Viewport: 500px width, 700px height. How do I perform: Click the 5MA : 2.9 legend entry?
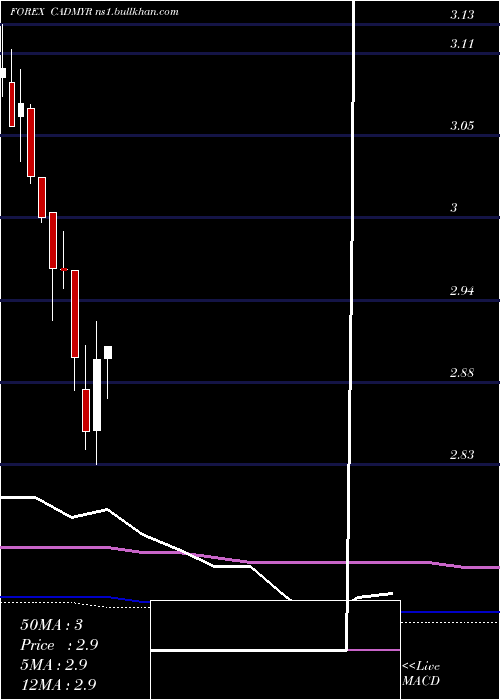(x=53, y=665)
